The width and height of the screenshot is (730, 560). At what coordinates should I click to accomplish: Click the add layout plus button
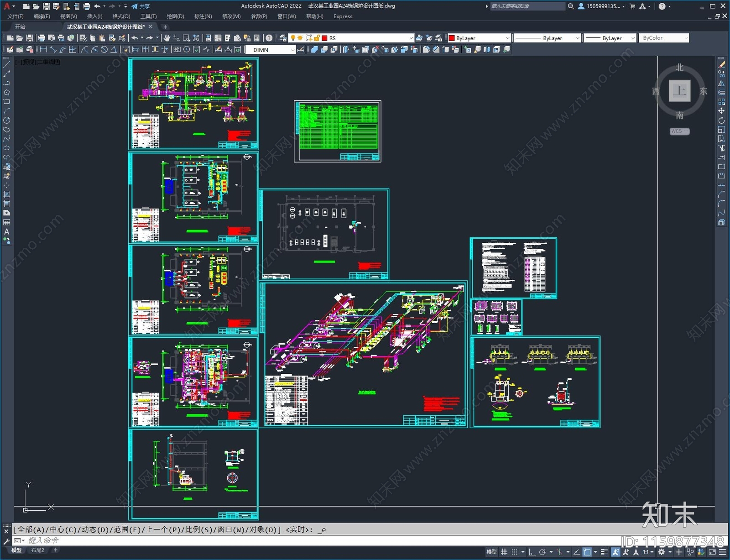[x=56, y=550]
